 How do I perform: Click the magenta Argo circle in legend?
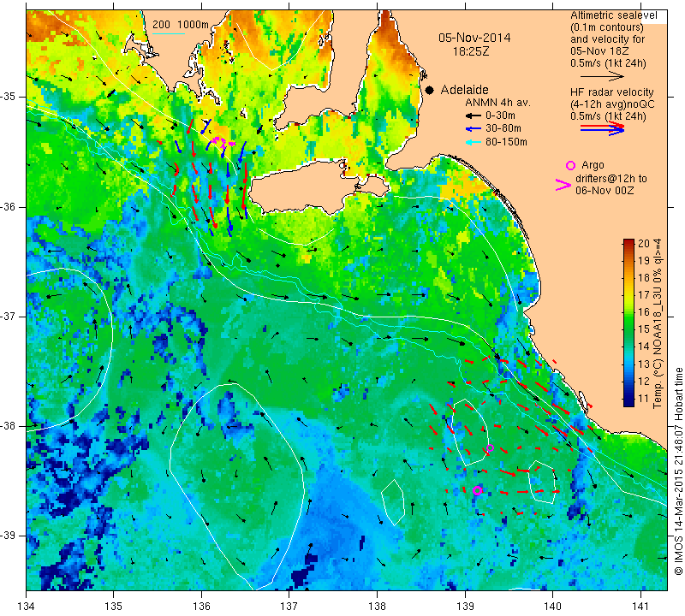570,165
